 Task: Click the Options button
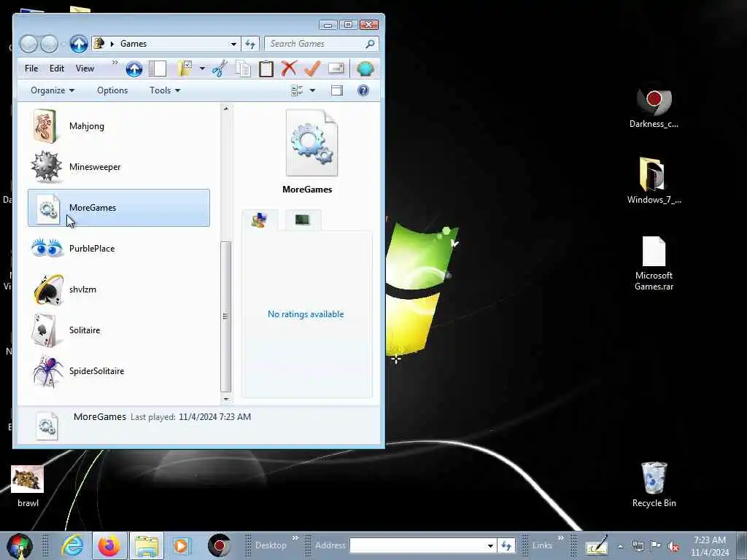pos(112,90)
